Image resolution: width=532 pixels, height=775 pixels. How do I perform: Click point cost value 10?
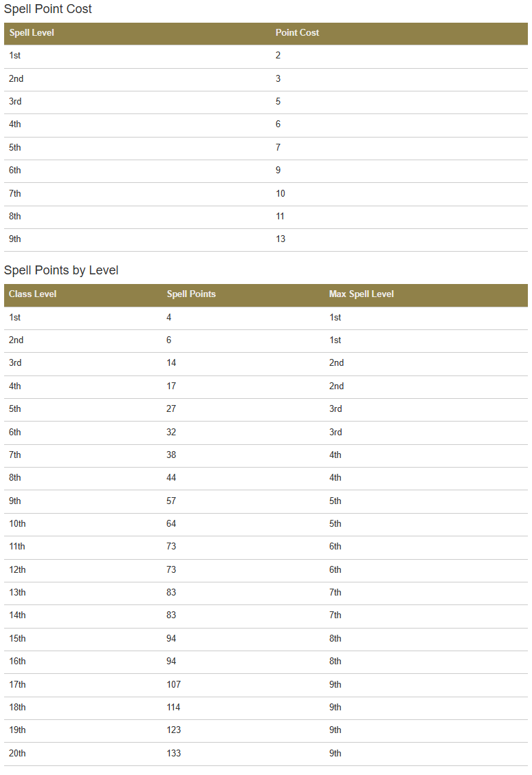(280, 194)
